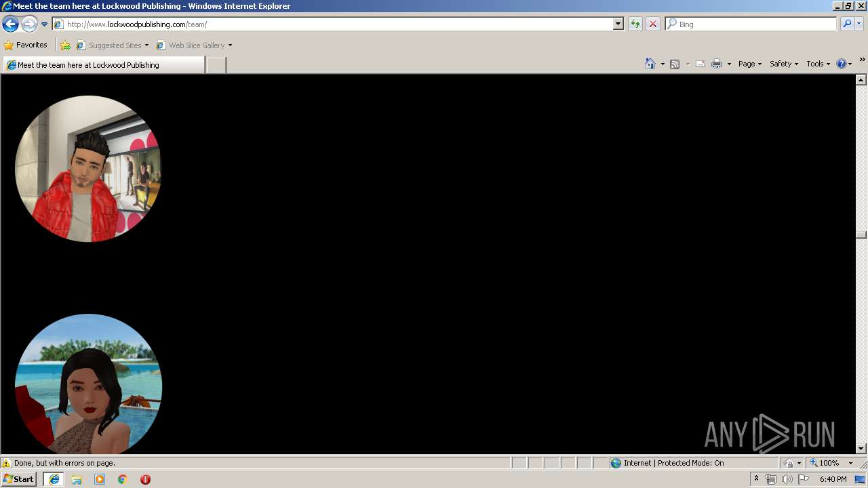
Task: Open the recent pages dropdown arrow
Action: tap(45, 24)
